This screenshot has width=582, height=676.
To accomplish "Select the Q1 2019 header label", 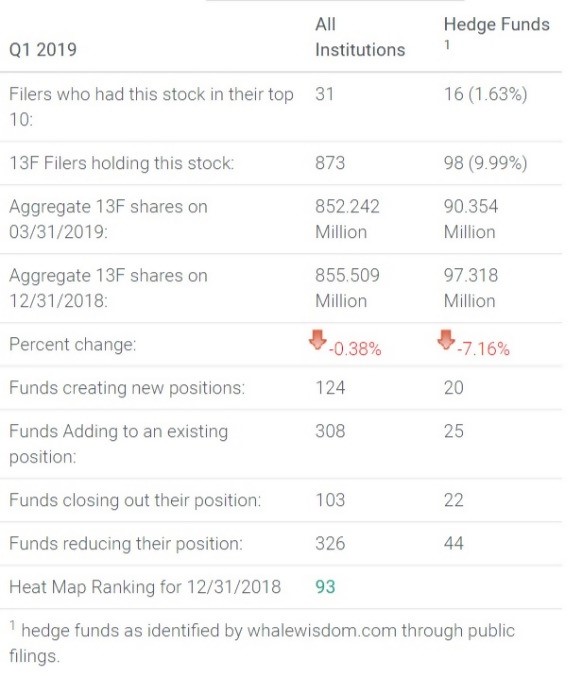I will pos(43,50).
